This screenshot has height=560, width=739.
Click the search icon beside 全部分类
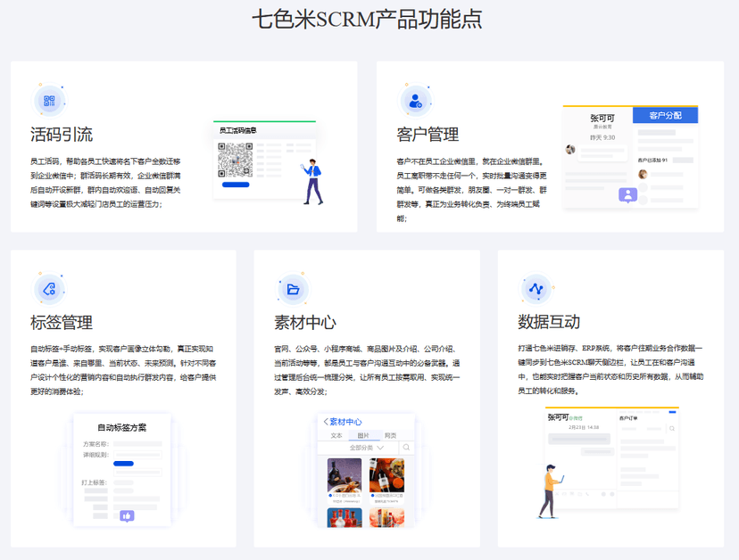point(406,448)
